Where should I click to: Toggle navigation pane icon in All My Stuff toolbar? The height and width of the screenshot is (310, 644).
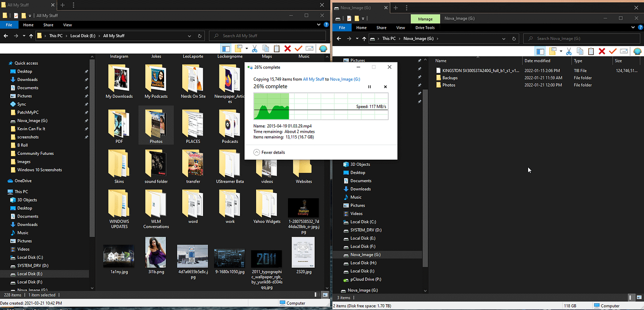point(226,49)
